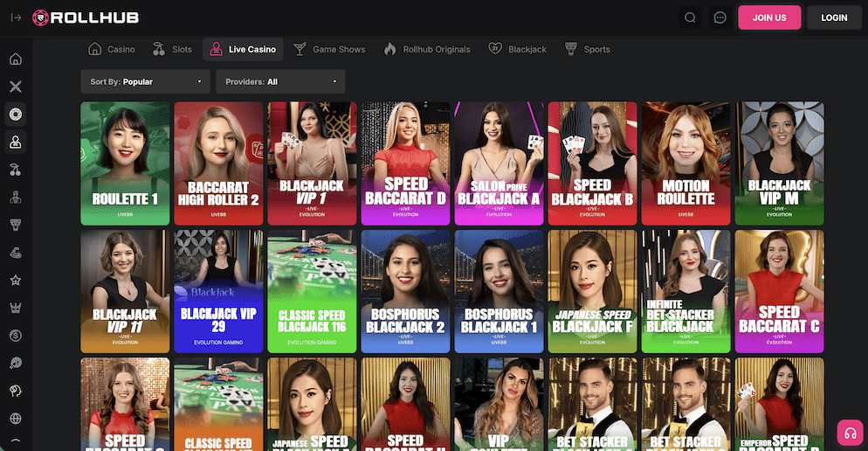Open Speed Baccarat C card
Image resolution: width=868 pixels, height=451 pixels.
780,291
